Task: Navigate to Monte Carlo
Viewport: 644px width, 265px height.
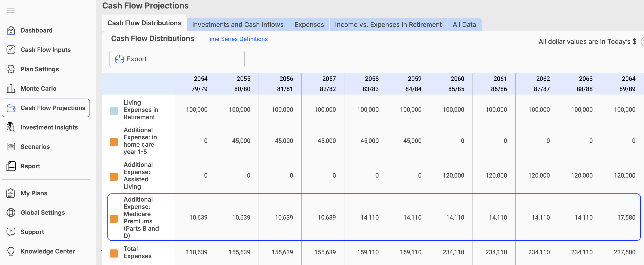Action: coord(39,88)
